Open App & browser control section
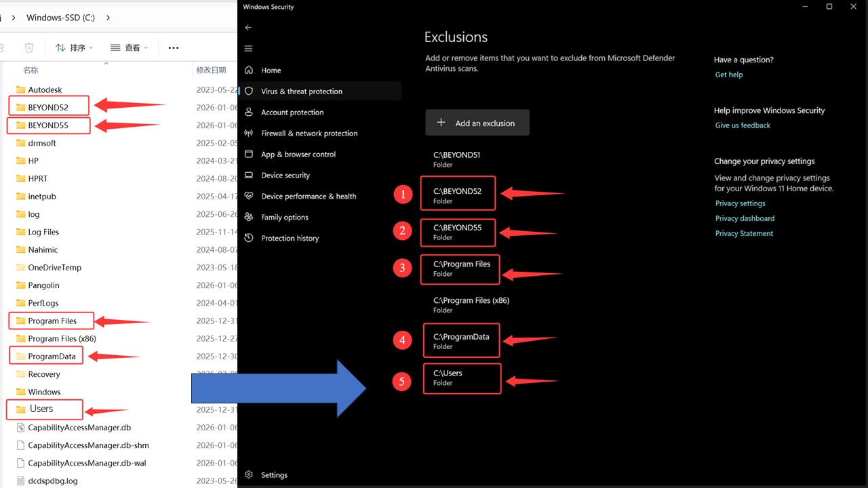The image size is (868, 488). (x=298, y=155)
